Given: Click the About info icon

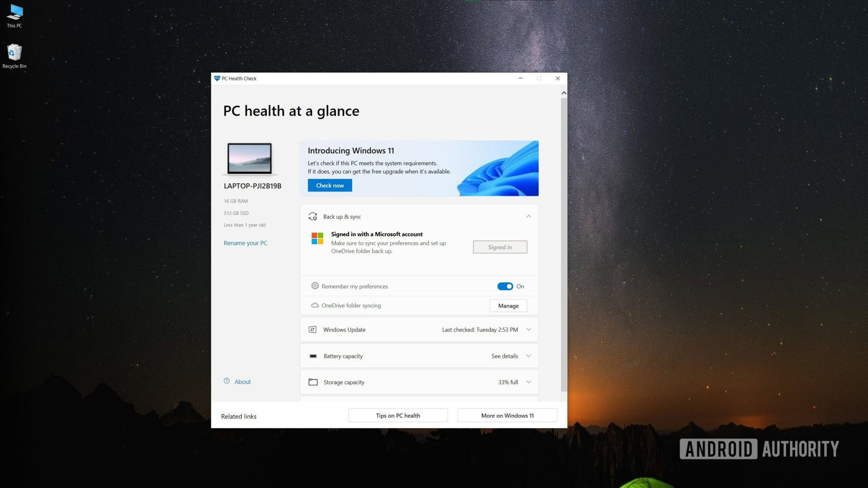Looking at the screenshot, I should coord(226,381).
